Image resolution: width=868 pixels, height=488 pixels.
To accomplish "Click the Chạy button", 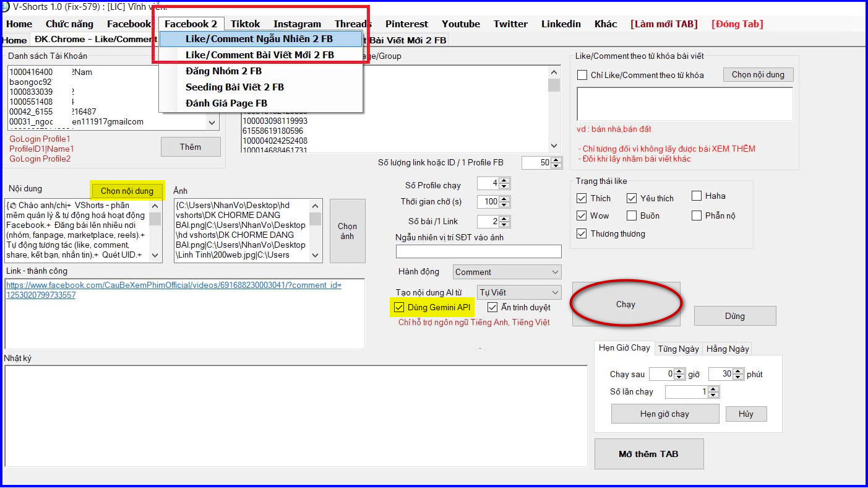I will click(x=626, y=304).
